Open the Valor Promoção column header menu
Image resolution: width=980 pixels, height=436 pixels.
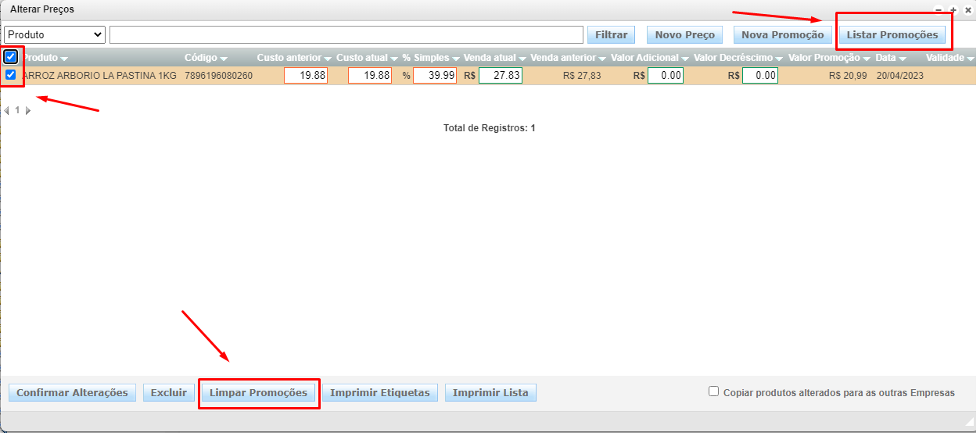(x=866, y=59)
